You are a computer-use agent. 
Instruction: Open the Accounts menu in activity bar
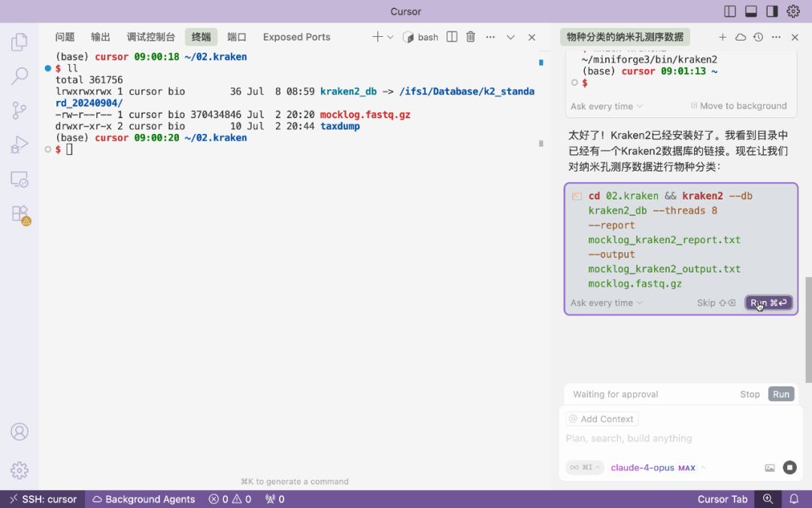tap(19, 432)
